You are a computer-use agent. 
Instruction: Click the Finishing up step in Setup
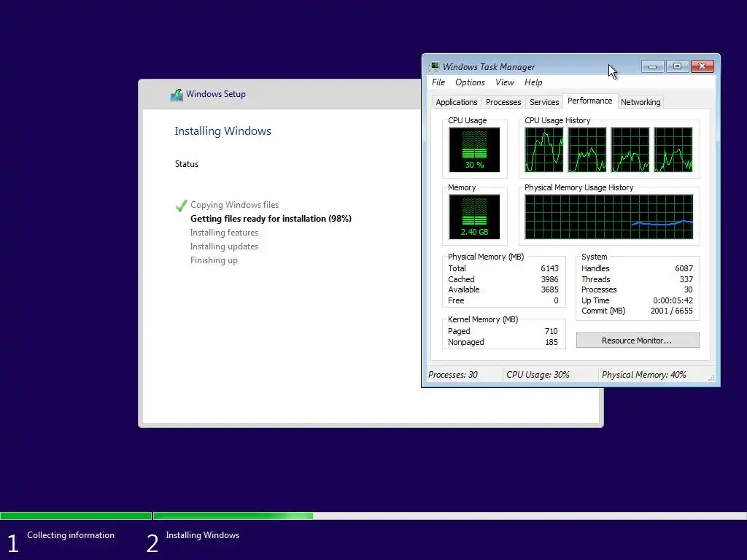[x=214, y=260]
